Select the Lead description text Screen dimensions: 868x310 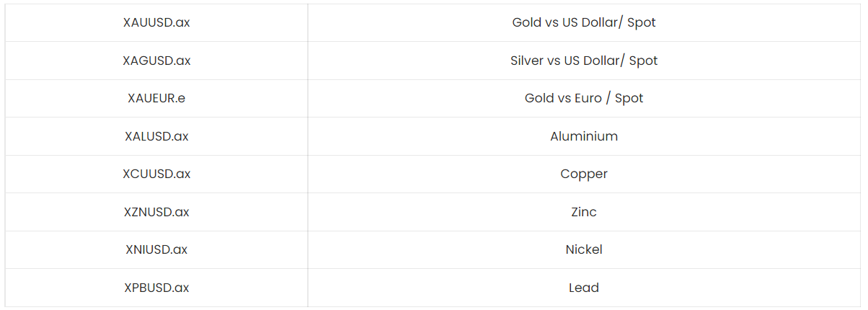[x=584, y=288]
